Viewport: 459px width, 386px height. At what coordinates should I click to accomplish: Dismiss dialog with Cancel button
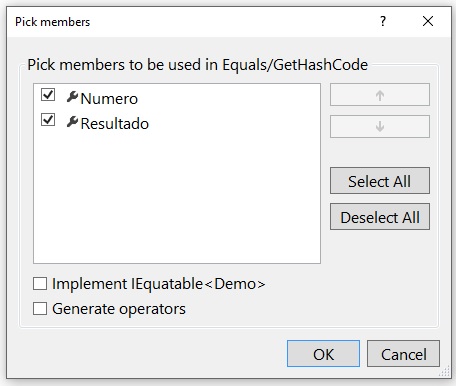click(x=403, y=354)
